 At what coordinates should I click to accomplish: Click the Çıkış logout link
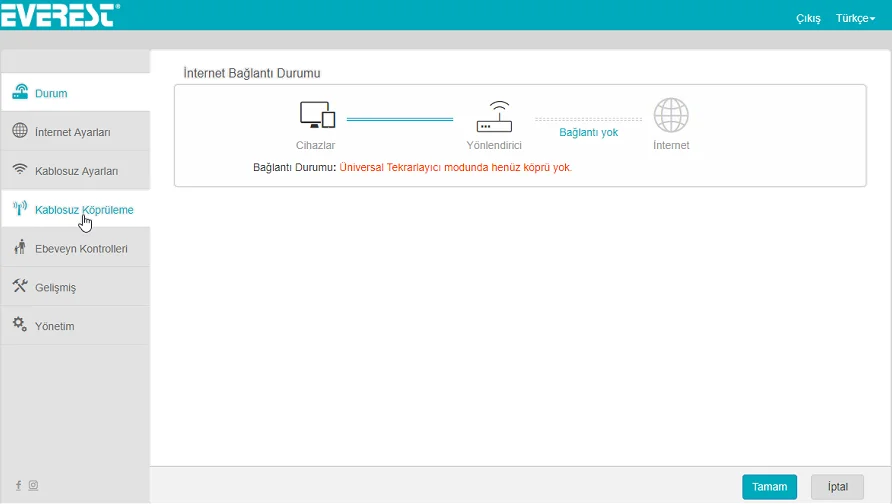[x=807, y=18]
